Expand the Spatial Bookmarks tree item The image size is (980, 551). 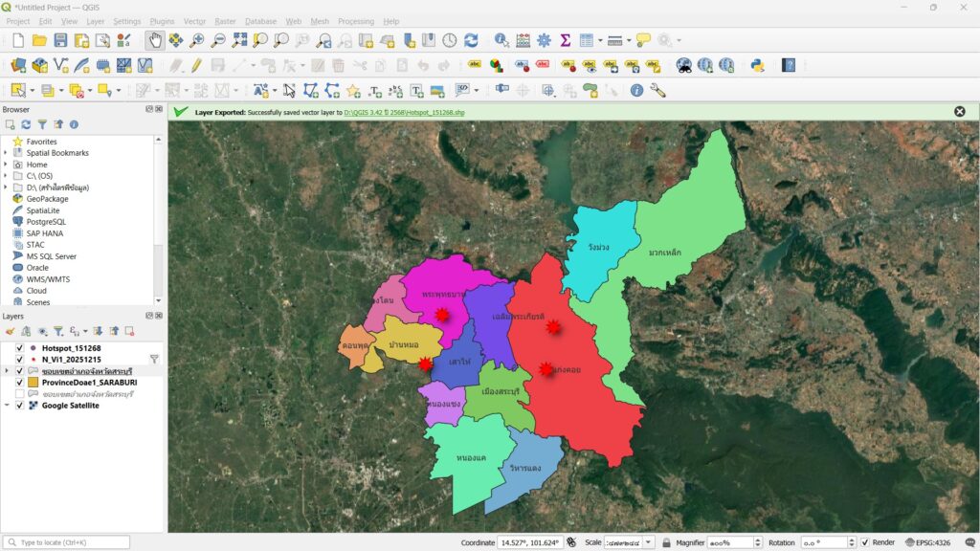6,153
